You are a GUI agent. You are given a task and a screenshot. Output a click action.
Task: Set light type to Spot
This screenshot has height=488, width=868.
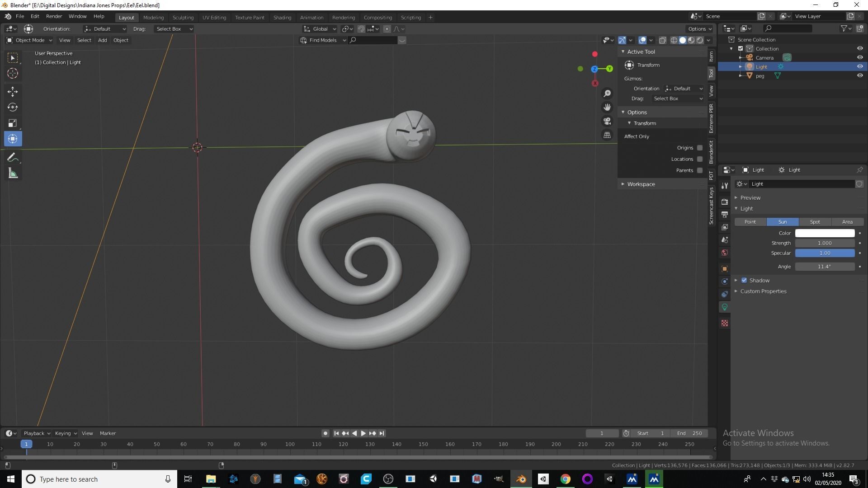pyautogui.click(x=815, y=222)
